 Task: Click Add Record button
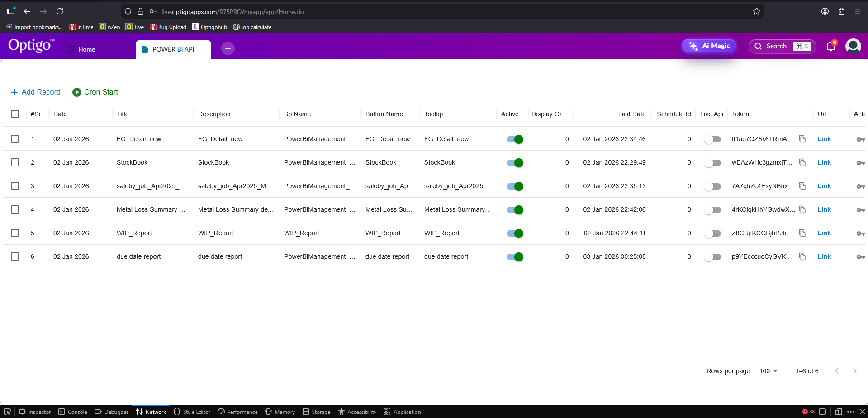point(36,92)
